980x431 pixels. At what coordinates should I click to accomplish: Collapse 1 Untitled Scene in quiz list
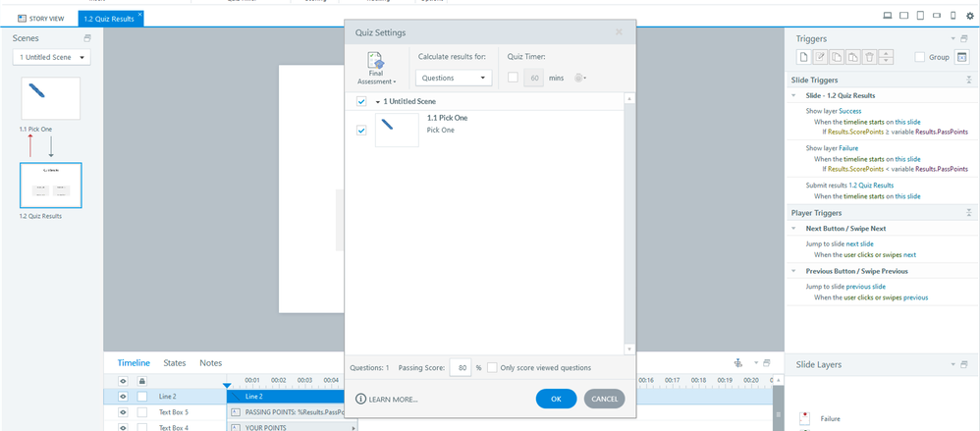[x=377, y=101]
